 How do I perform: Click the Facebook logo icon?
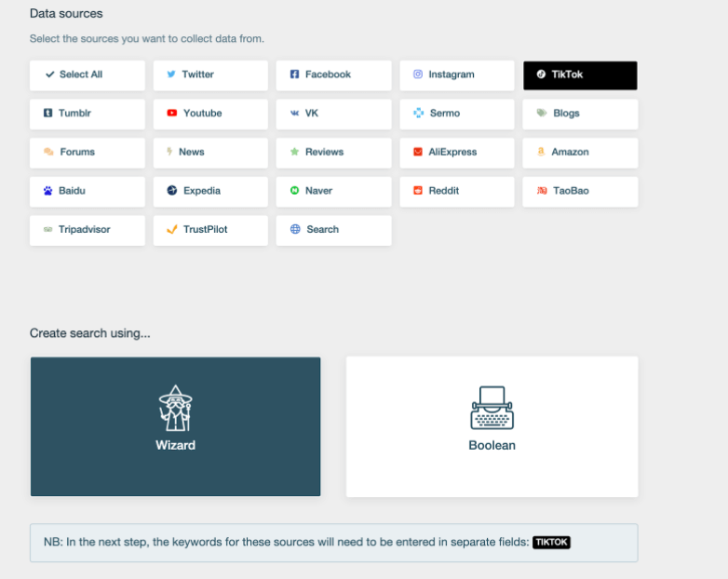pyautogui.click(x=294, y=74)
